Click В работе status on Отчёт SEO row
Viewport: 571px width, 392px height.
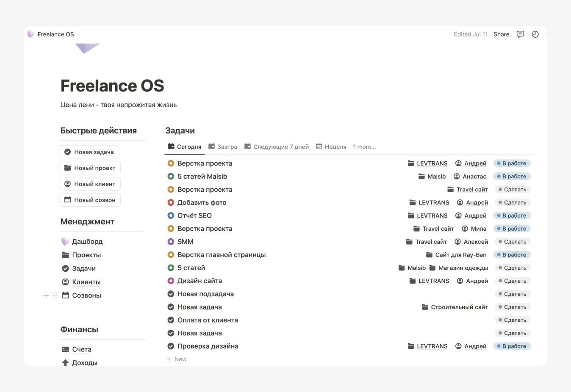point(512,215)
